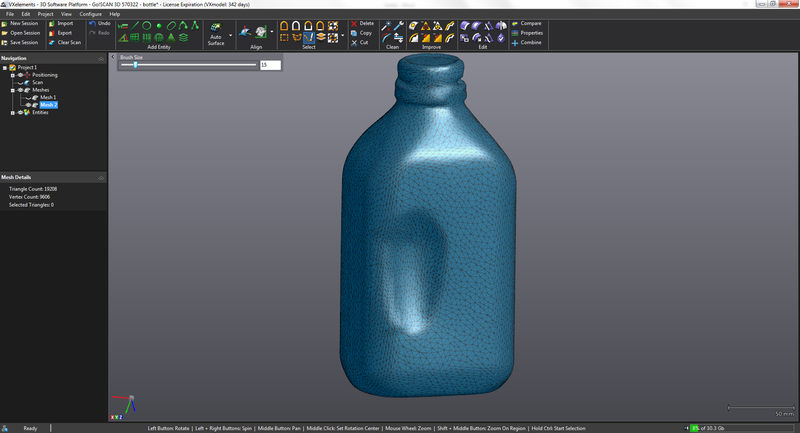Viewport: 800px width, 433px height.
Task: Add a cross-sections entity
Action: (x=183, y=38)
